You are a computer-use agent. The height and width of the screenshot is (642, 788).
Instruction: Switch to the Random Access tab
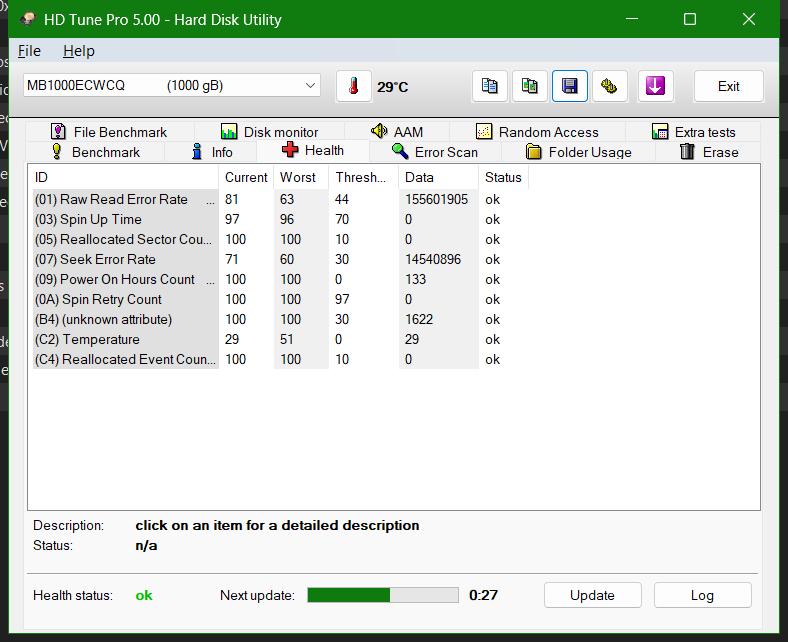pos(537,132)
